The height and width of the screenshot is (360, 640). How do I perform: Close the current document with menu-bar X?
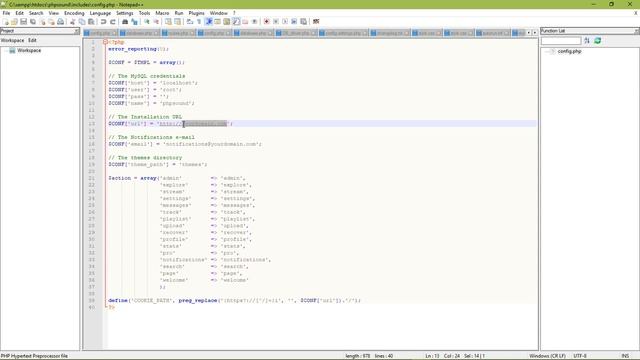pos(636,13)
